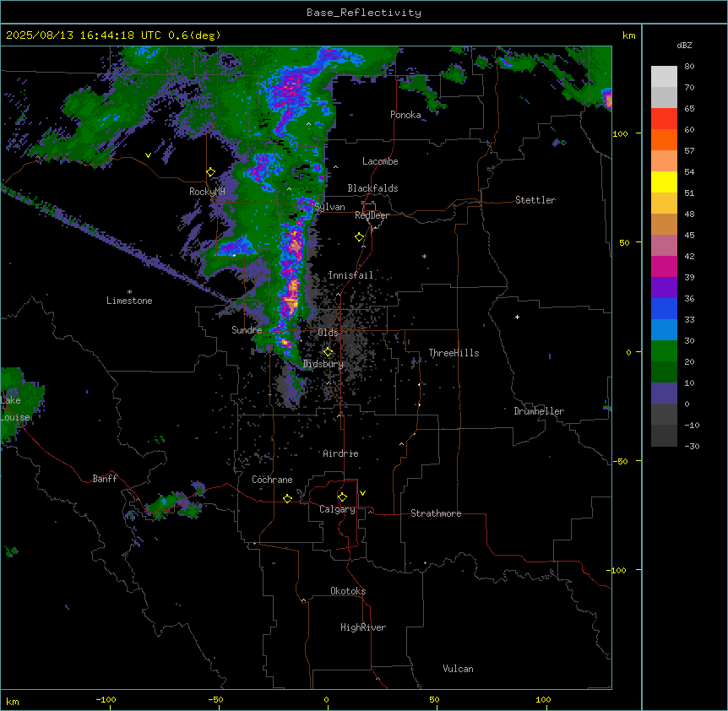The image size is (728, 711).
Task: Click the asterisk marker above Limestone
Action: coord(129,292)
